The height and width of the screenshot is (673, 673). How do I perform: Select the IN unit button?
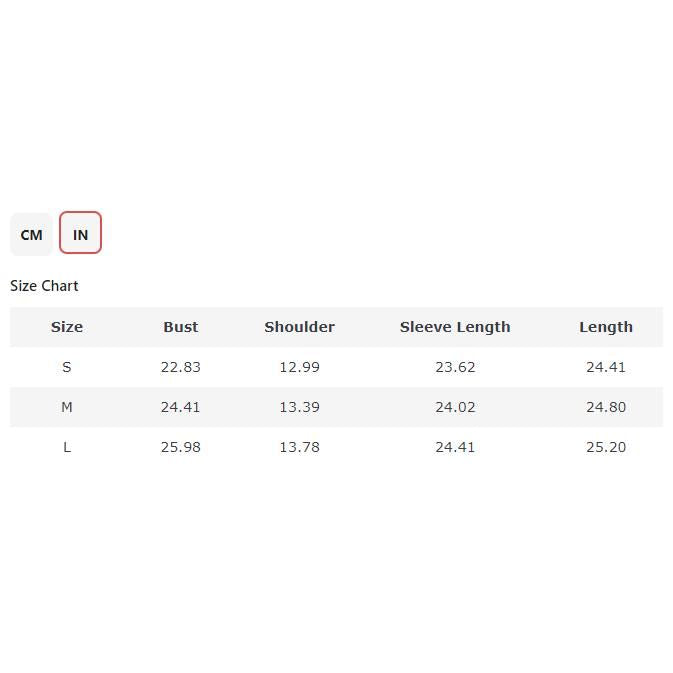(80, 234)
